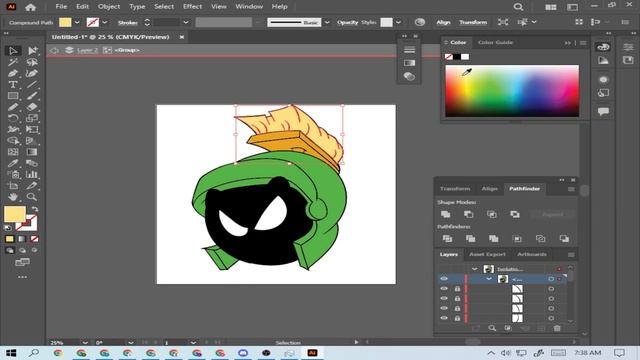Click Minus Front in Pathfinder
This screenshot has width=640, height=360.
469,214
